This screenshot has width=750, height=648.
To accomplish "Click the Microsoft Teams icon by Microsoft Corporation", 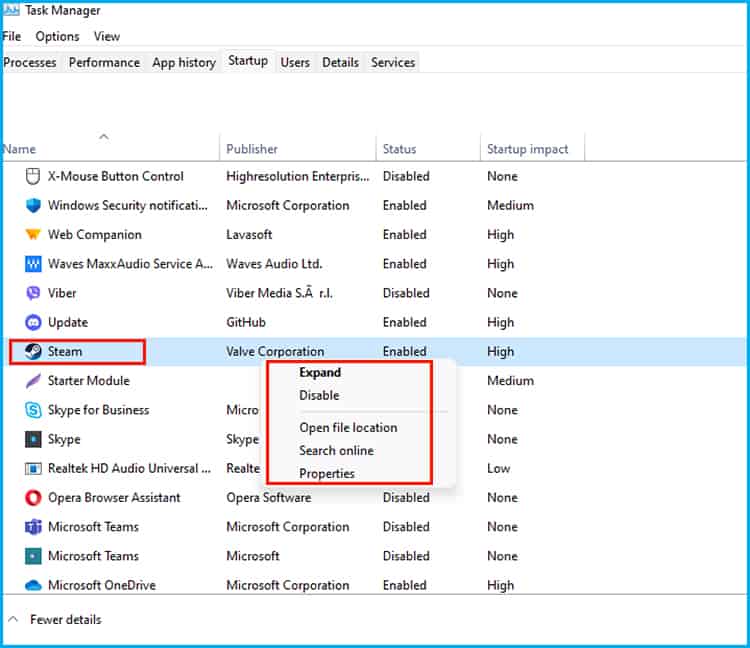I will click(33, 527).
